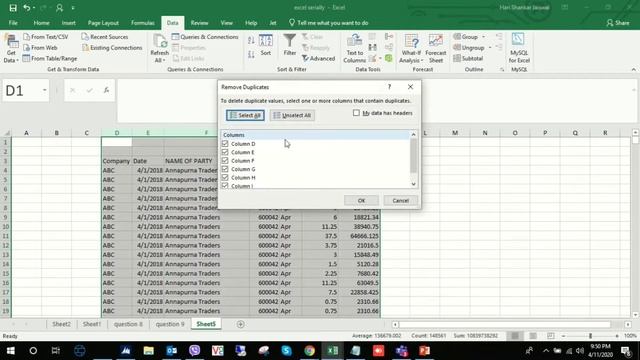Screen dimensions: 640x360
Task: Open Excel from the Windows taskbar
Action: coord(333,351)
